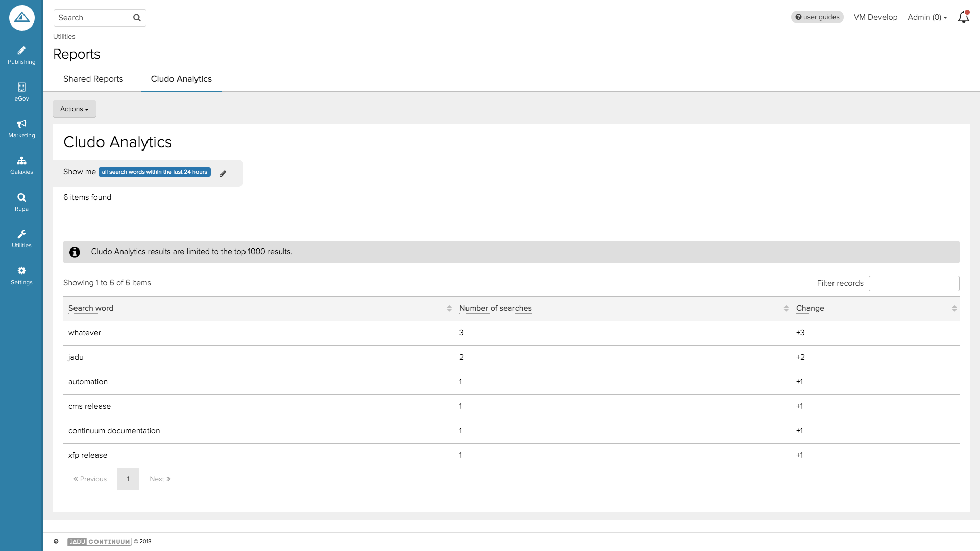The image size is (980, 551).
Task: Select the 'cms release' row
Action: (x=511, y=406)
